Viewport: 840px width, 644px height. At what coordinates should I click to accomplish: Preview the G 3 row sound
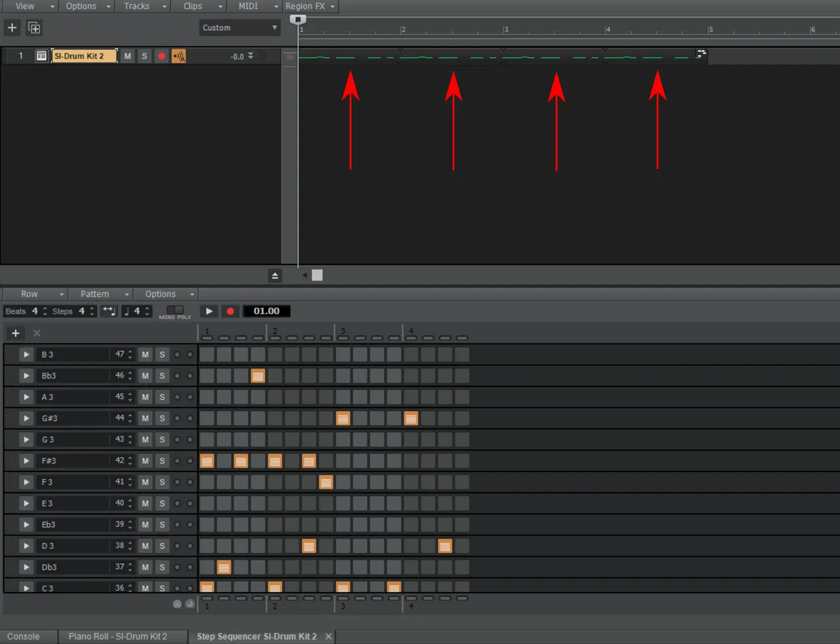coord(26,439)
